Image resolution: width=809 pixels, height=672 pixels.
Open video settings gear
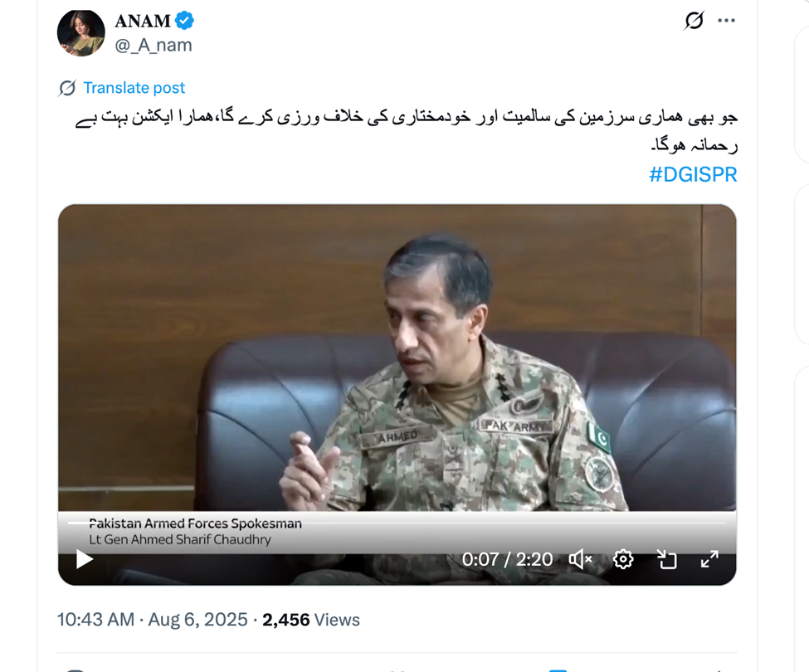pos(623,559)
